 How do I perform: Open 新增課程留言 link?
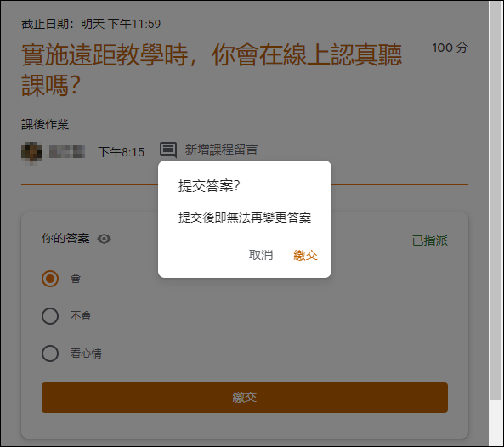click(x=221, y=150)
